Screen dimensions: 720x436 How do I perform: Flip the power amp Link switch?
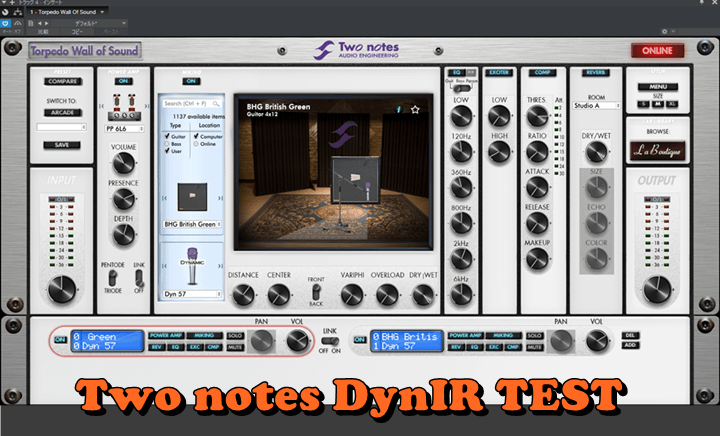coord(139,278)
